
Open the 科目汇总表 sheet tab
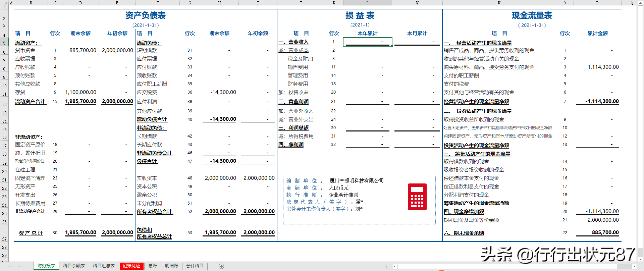click(x=104, y=266)
